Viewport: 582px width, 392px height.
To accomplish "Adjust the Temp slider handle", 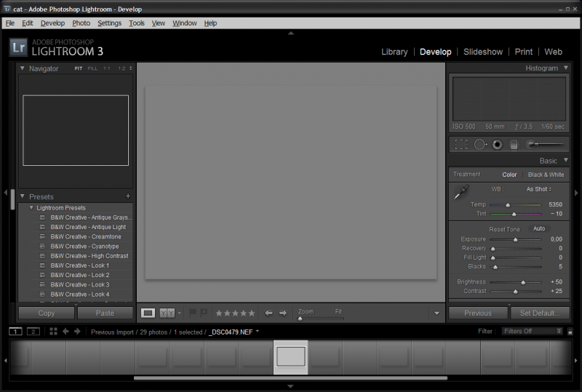I will click(x=508, y=205).
